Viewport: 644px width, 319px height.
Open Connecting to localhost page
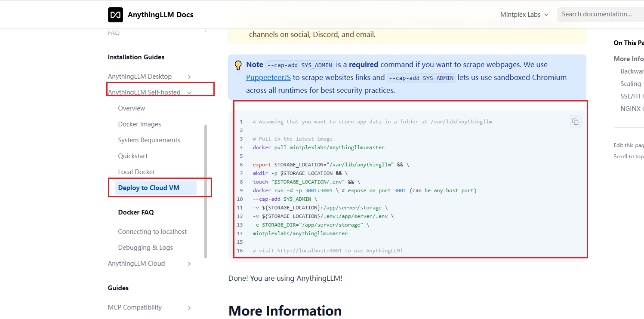pos(152,232)
